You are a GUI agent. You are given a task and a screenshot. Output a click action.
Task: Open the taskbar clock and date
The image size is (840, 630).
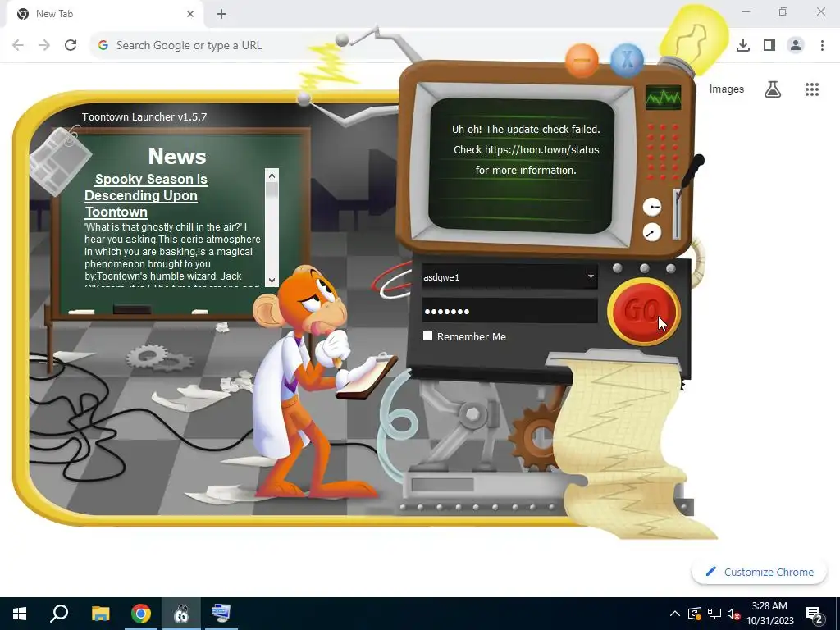pyautogui.click(x=769, y=614)
